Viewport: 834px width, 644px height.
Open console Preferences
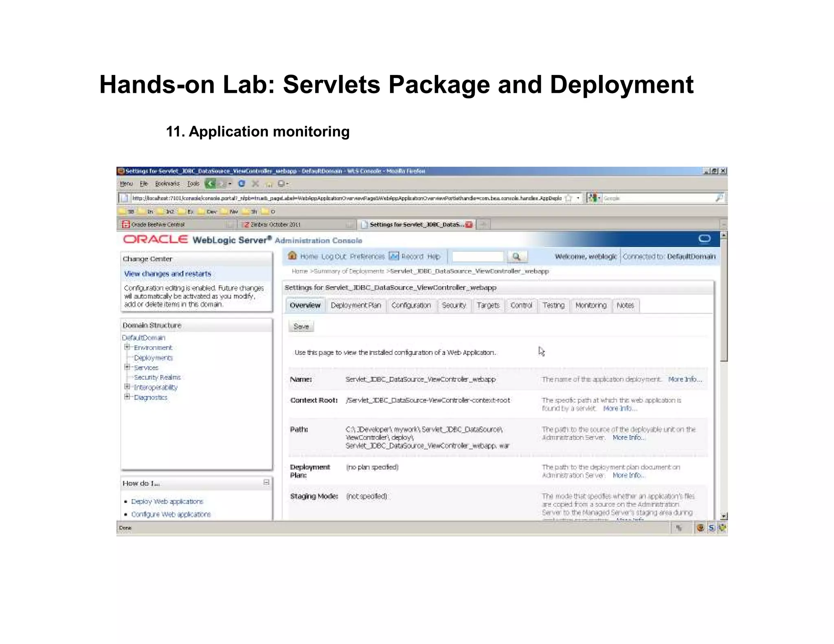367,256
